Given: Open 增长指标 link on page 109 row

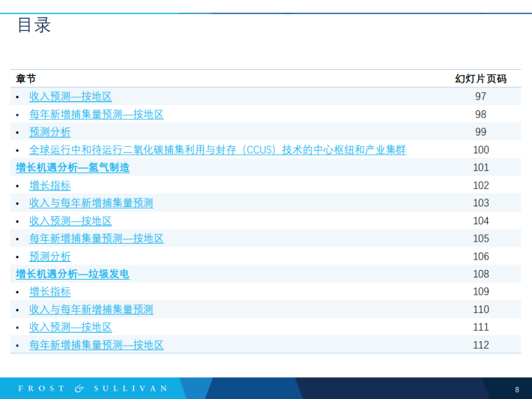Looking at the screenshot, I should (50, 292).
